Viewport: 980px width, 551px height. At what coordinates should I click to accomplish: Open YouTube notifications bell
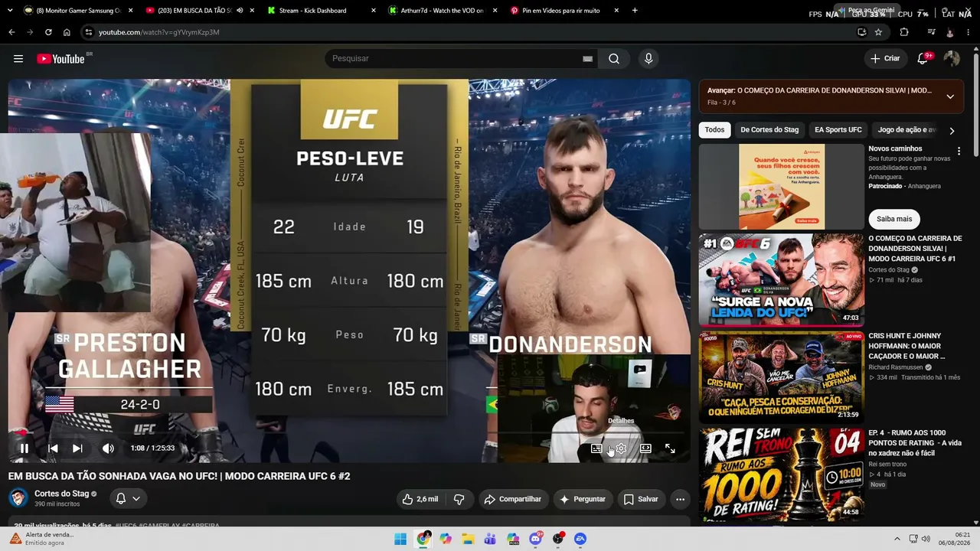pos(923,59)
